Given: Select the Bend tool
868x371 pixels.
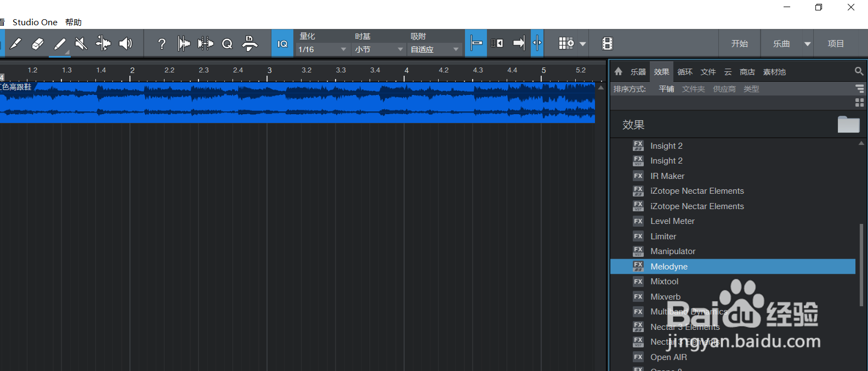Looking at the screenshot, I should [x=103, y=43].
